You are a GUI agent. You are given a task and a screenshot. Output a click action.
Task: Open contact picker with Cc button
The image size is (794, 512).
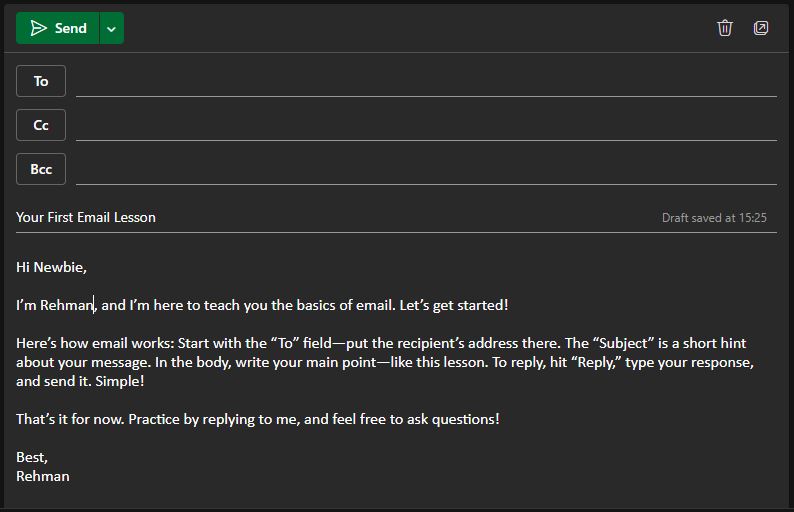(x=41, y=125)
